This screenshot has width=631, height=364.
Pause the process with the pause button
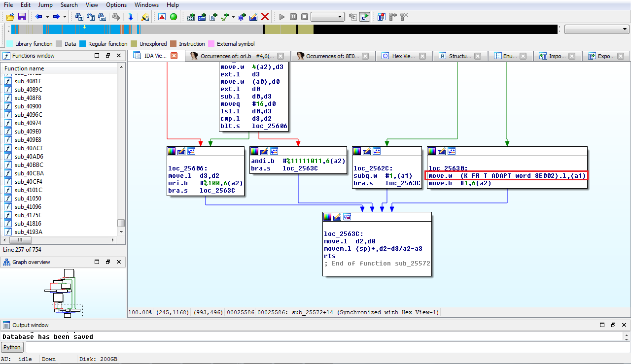(x=293, y=17)
